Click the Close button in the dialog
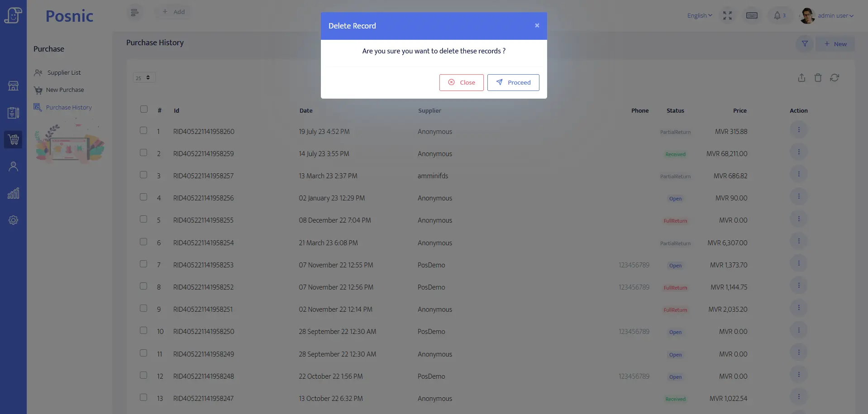868x414 pixels. 461,82
